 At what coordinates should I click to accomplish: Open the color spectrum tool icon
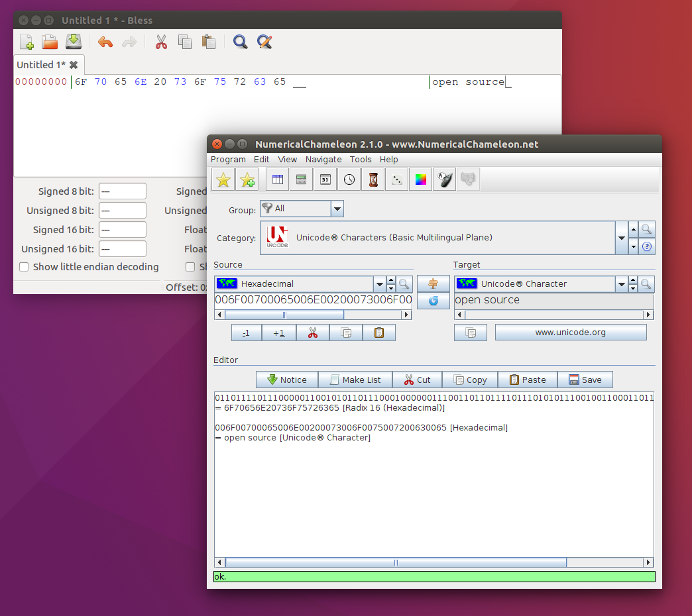point(421,180)
